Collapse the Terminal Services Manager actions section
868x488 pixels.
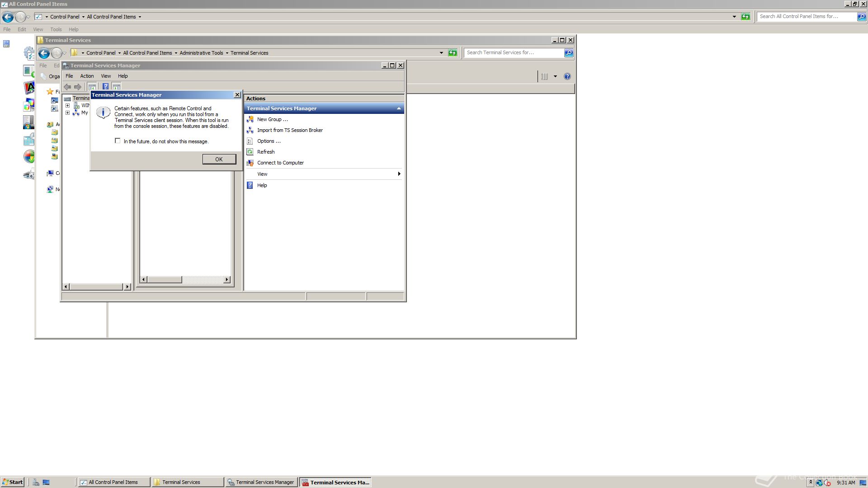click(399, 108)
